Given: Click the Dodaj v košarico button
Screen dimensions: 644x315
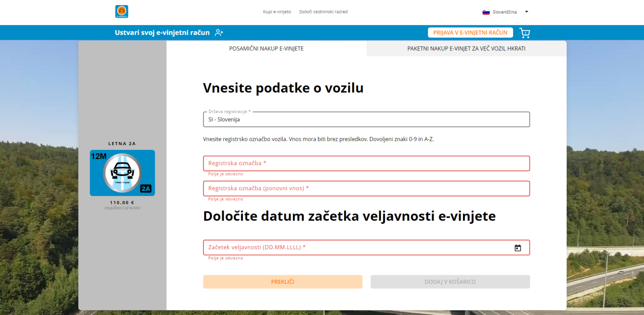Looking at the screenshot, I should point(450,282).
